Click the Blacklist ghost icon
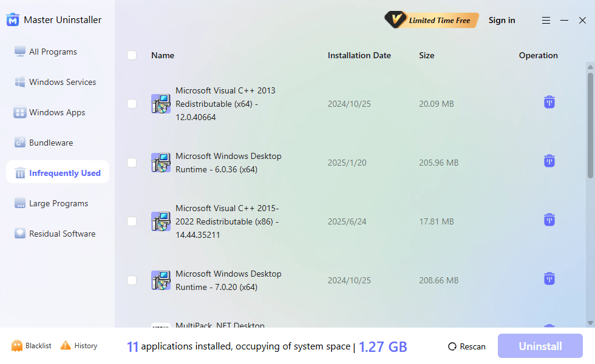This screenshot has height=364, width=595. pyautogui.click(x=17, y=346)
